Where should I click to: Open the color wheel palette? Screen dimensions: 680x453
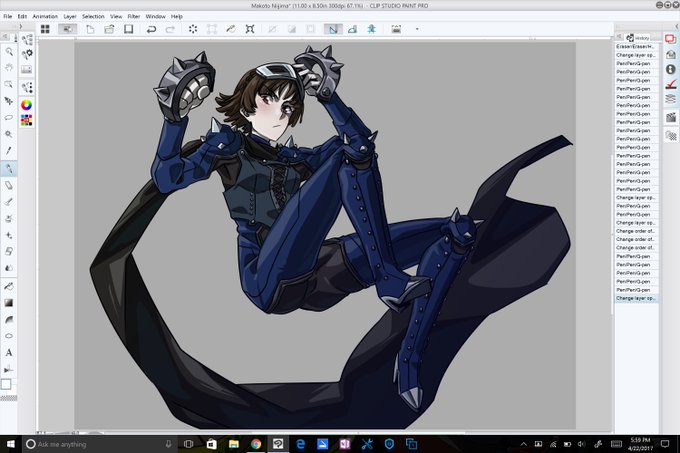pyautogui.click(x=26, y=105)
